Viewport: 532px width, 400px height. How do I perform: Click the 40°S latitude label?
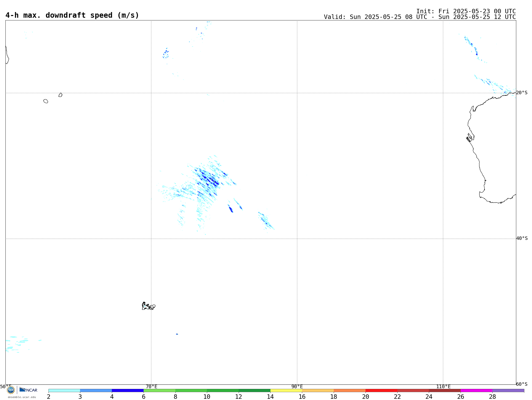(x=522, y=238)
